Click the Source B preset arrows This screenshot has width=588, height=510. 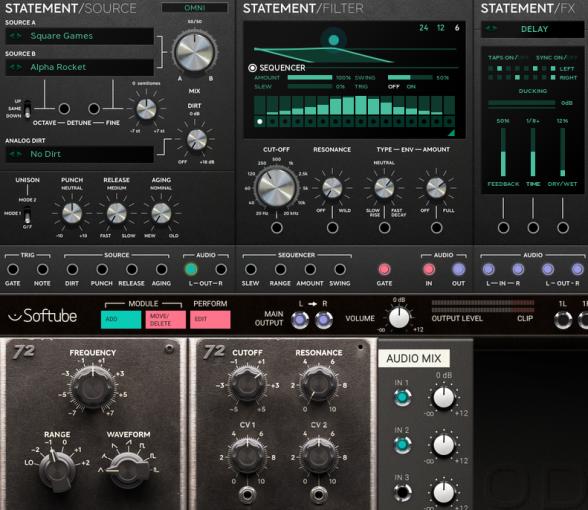15,68
